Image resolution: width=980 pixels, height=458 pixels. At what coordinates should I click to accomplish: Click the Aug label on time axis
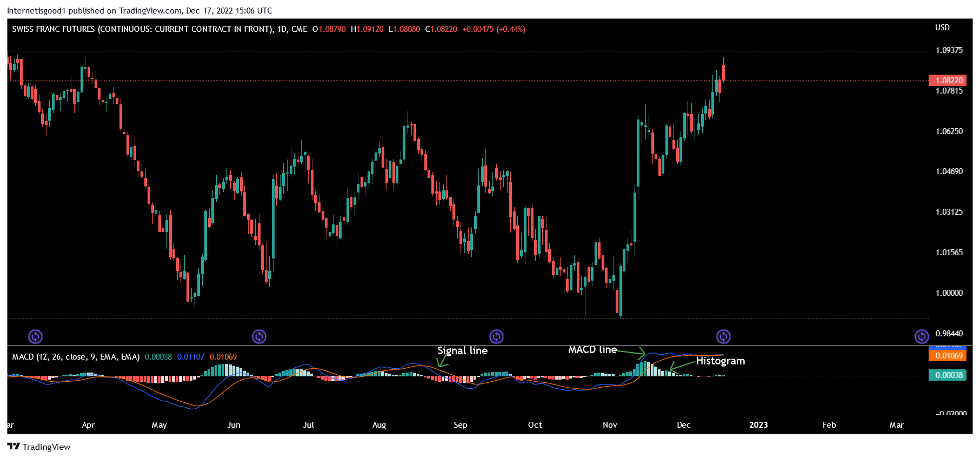coord(379,425)
